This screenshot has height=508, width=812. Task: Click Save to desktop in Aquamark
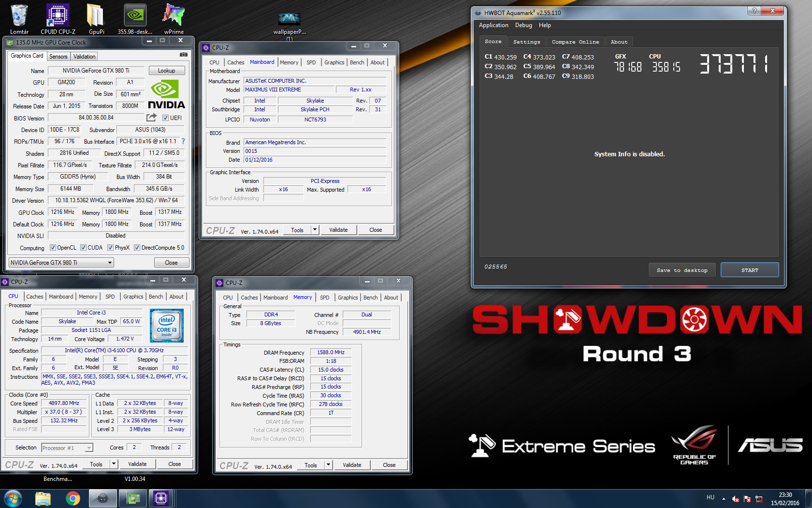coord(682,270)
